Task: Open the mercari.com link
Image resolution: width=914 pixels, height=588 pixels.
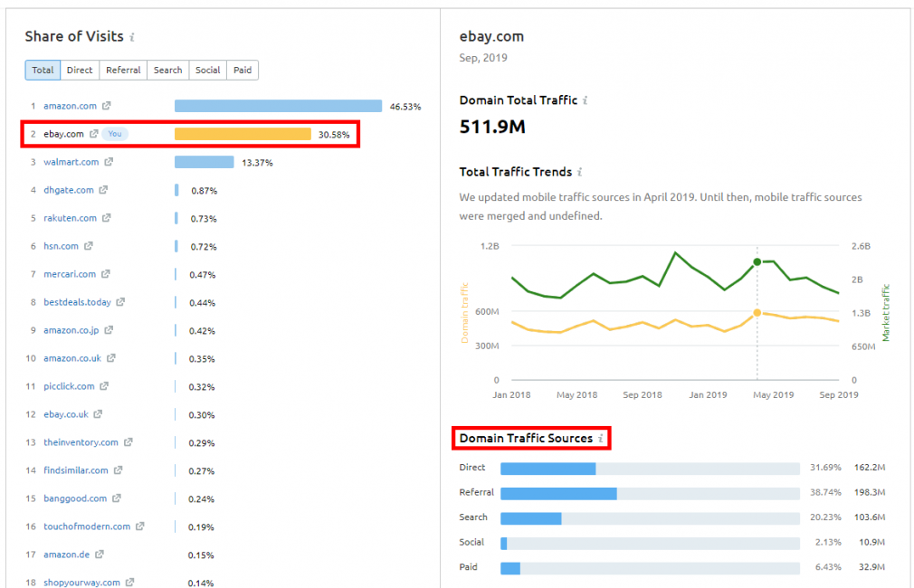Action: 70,274
